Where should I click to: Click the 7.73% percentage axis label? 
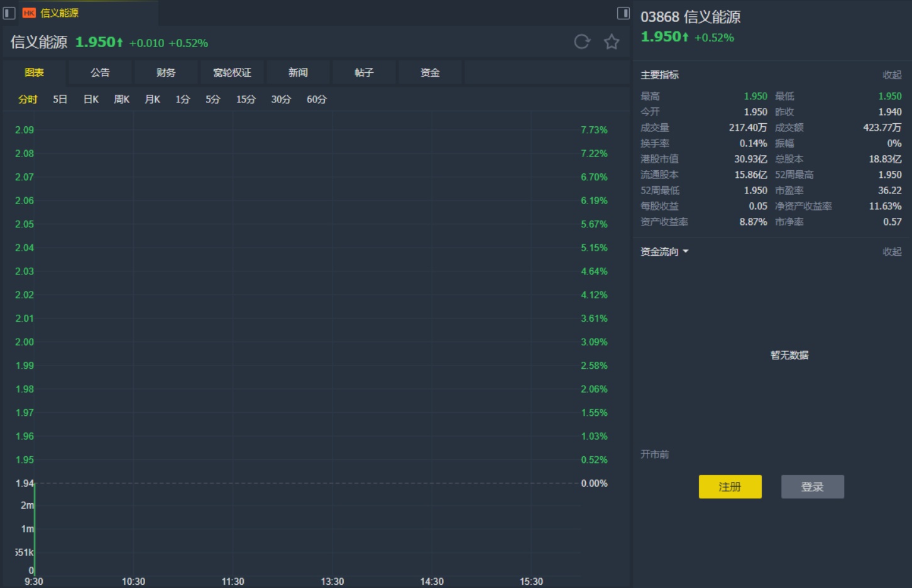point(594,130)
